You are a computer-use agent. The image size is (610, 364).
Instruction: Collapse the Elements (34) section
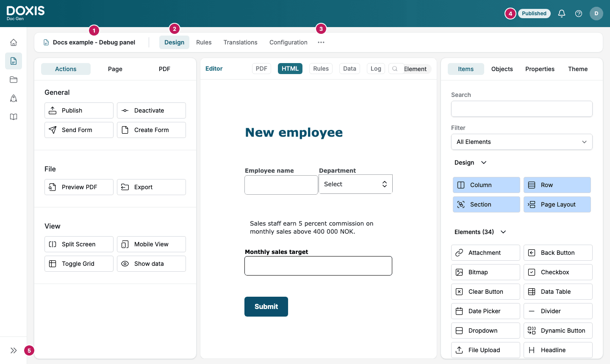(x=480, y=232)
